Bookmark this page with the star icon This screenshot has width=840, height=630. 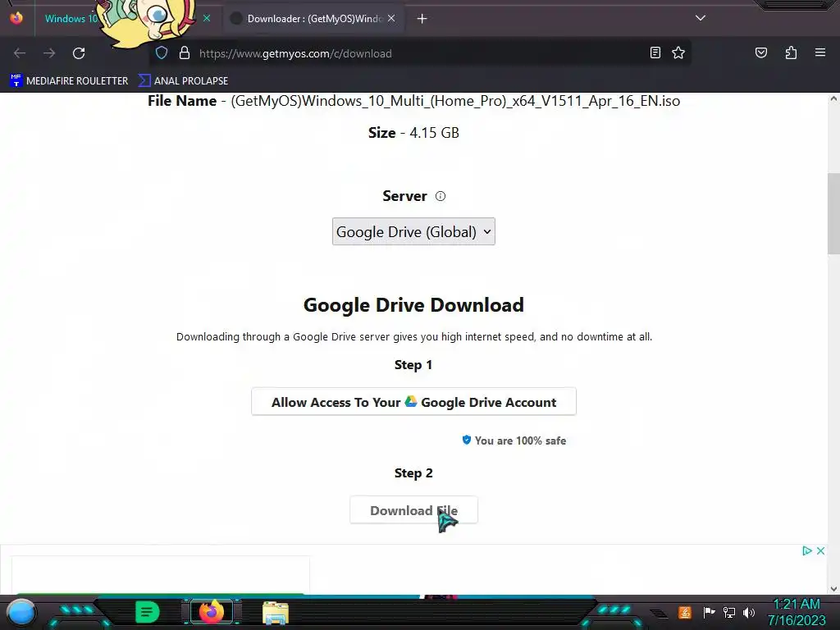click(x=678, y=52)
